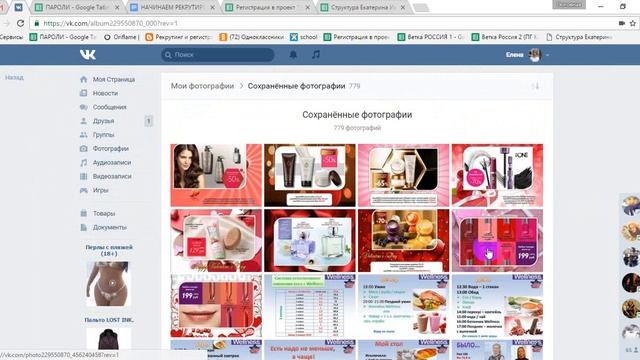Open the notifications bell
The width and height of the screenshot is (640, 360).
pyautogui.click(x=293, y=54)
